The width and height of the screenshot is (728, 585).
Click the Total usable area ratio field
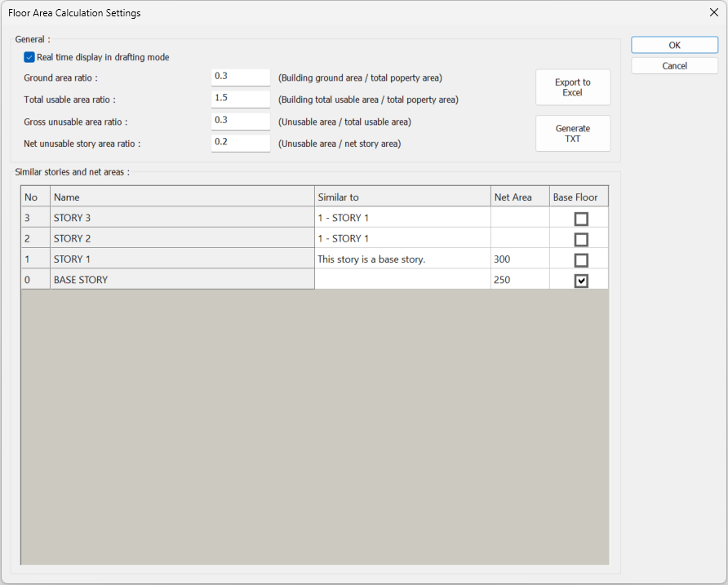pos(240,99)
